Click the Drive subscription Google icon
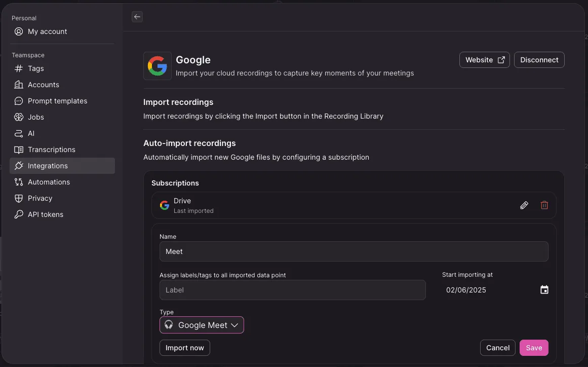 pos(164,205)
